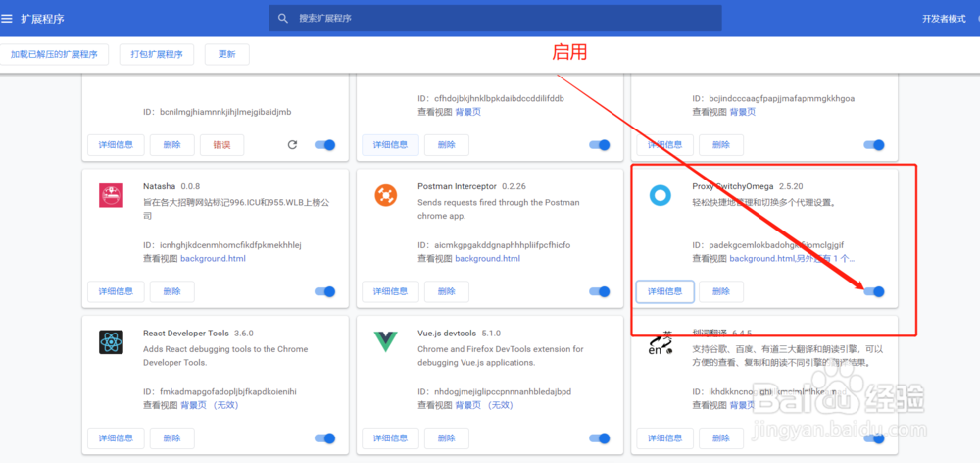Click 删除 for ID cfhdojbkjhnklbpkdaibdccddilifddb
This screenshot has height=463, width=980.
(446, 145)
